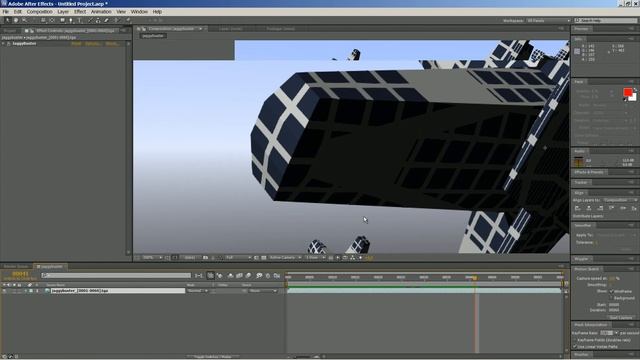Image resolution: width=640 pixels, height=360 pixels.
Task: Swap foreground and background paint colors
Action: point(635,89)
